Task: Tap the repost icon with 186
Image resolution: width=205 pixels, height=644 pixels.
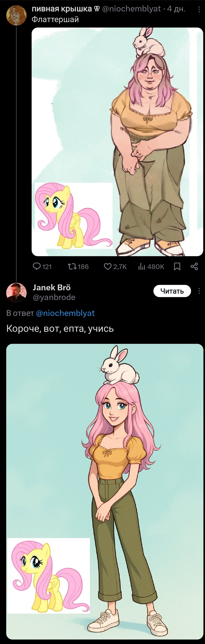Action: (78, 266)
